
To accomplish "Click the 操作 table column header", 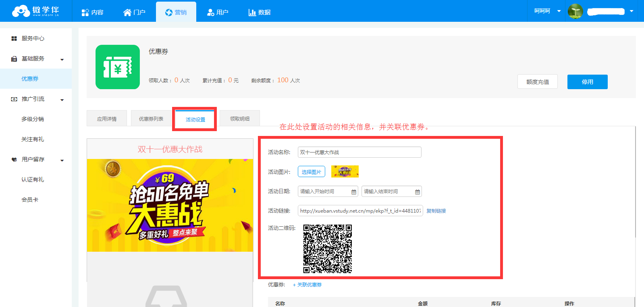I will pyautogui.click(x=569, y=303).
